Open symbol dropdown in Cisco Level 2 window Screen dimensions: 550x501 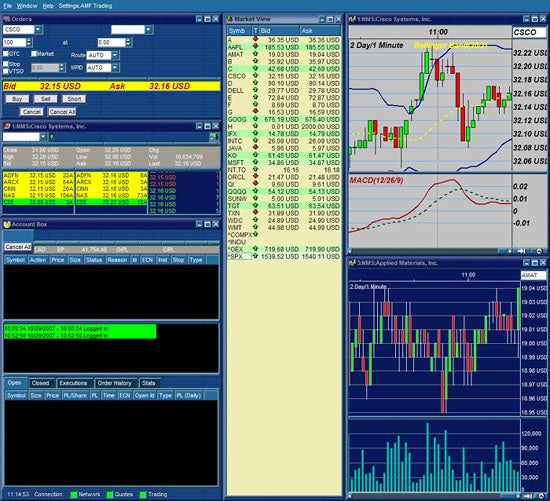pos(43,137)
